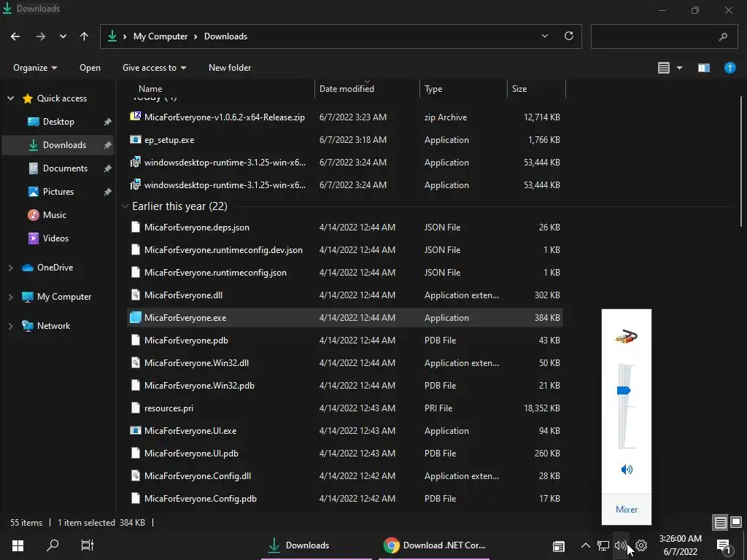Expand the address bar history dropdown

(544, 36)
